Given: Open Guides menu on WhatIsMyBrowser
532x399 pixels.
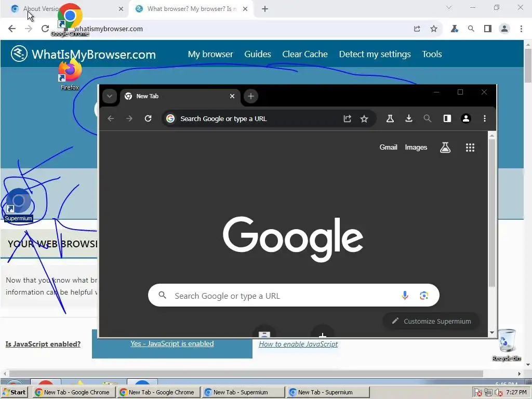Looking at the screenshot, I should [258, 54].
